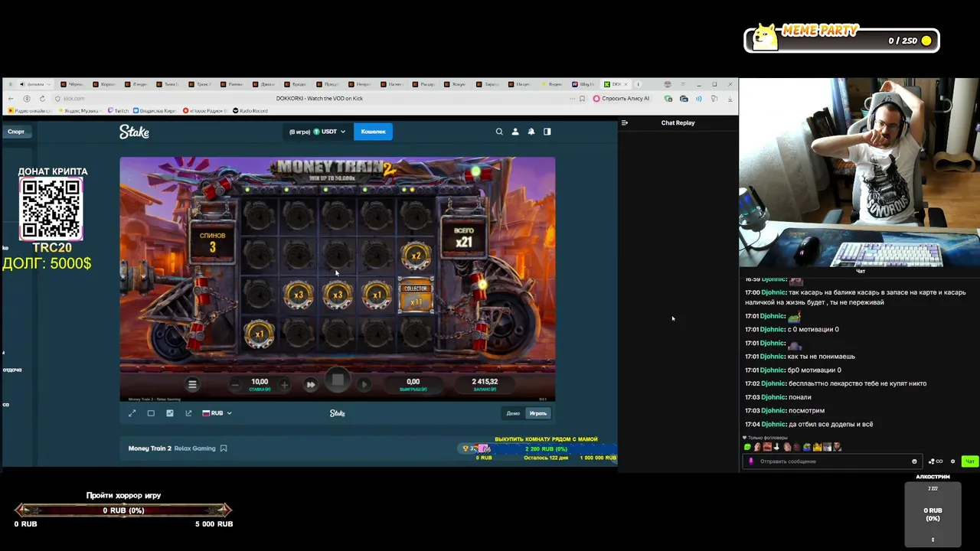Collapse the Chat Replay panel icon
980x551 pixels.
click(625, 122)
